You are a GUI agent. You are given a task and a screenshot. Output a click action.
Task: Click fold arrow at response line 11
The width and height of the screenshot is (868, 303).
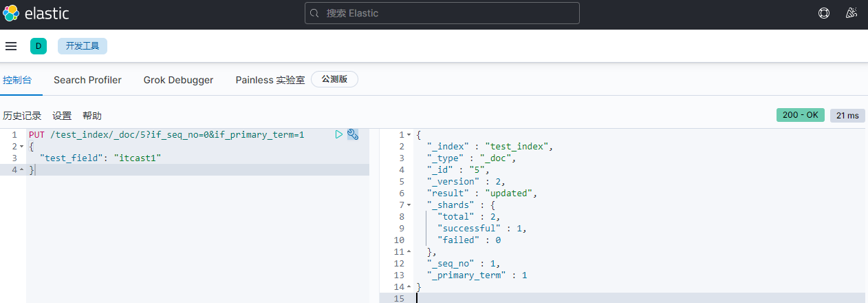click(x=409, y=252)
